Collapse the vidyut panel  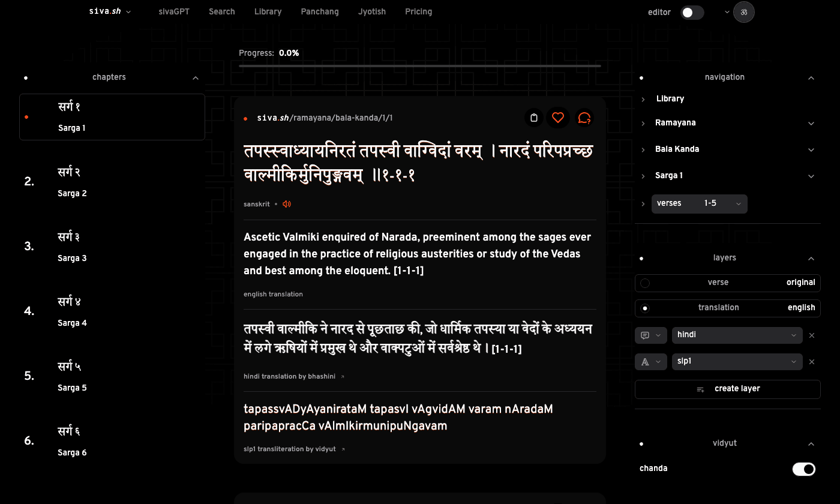tap(811, 444)
